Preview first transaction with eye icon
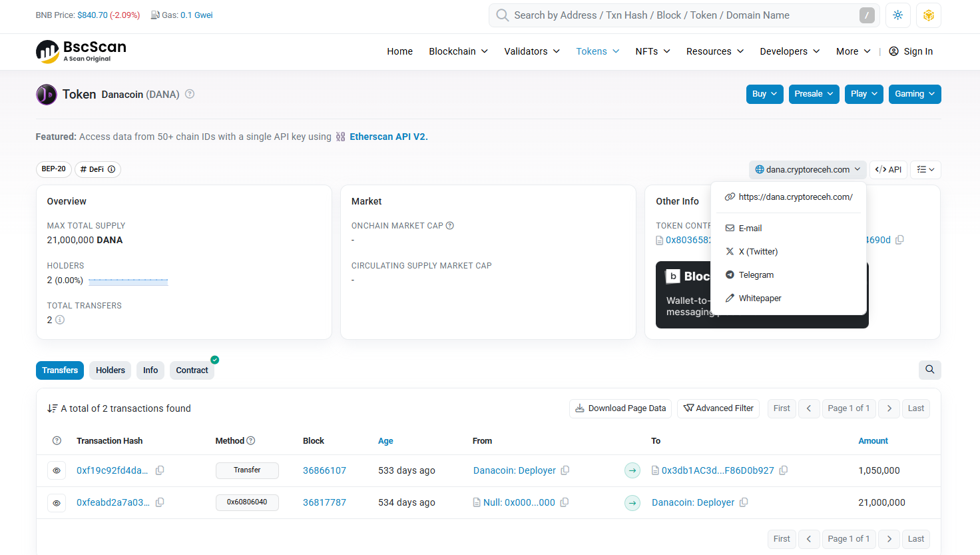Viewport: 980px width, 555px height. pyautogui.click(x=57, y=470)
